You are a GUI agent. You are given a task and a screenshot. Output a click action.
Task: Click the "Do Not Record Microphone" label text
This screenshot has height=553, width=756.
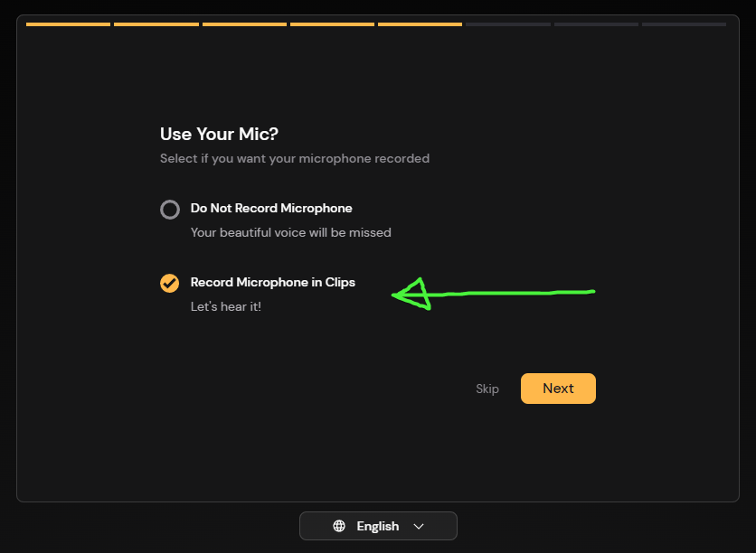point(271,208)
